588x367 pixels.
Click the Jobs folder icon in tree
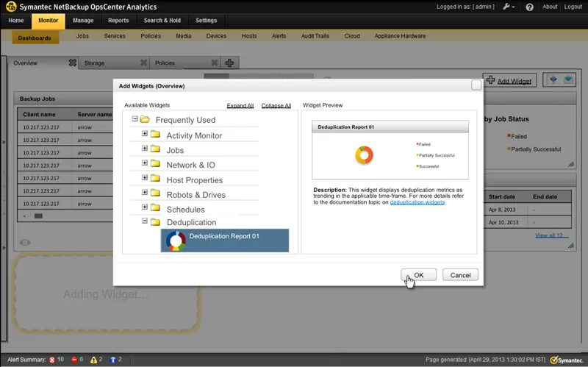(155, 149)
